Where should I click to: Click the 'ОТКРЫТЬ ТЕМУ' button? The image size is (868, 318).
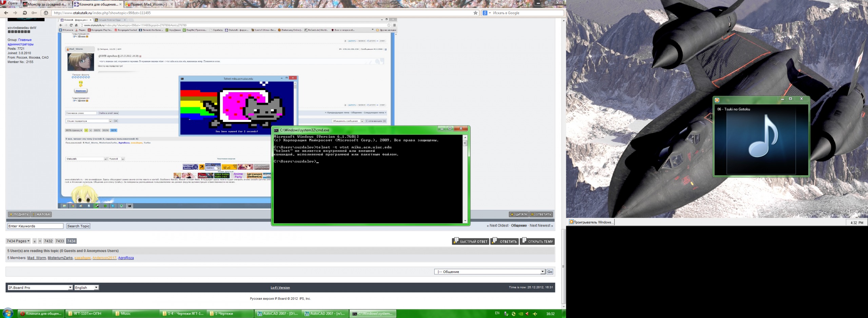point(537,241)
